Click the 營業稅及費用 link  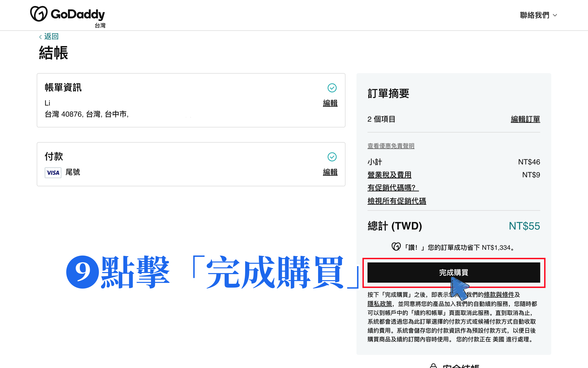389,175
